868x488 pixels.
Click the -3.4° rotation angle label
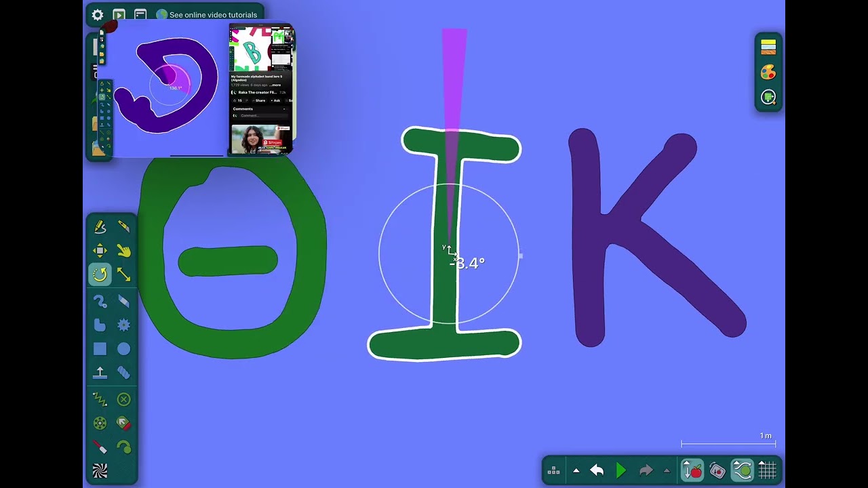click(467, 263)
